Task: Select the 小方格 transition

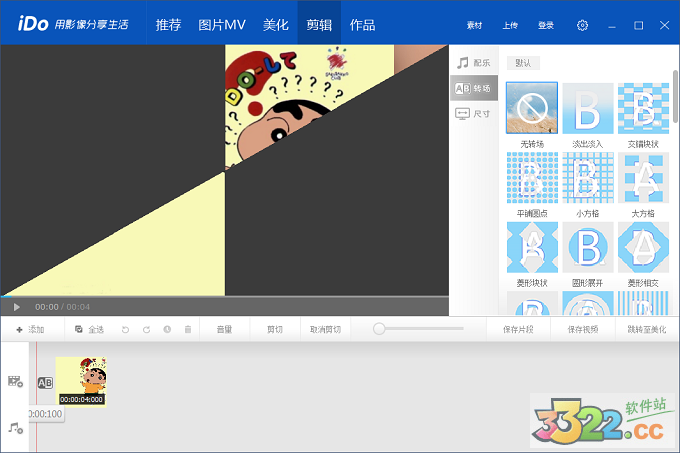Action: pos(588,178)
